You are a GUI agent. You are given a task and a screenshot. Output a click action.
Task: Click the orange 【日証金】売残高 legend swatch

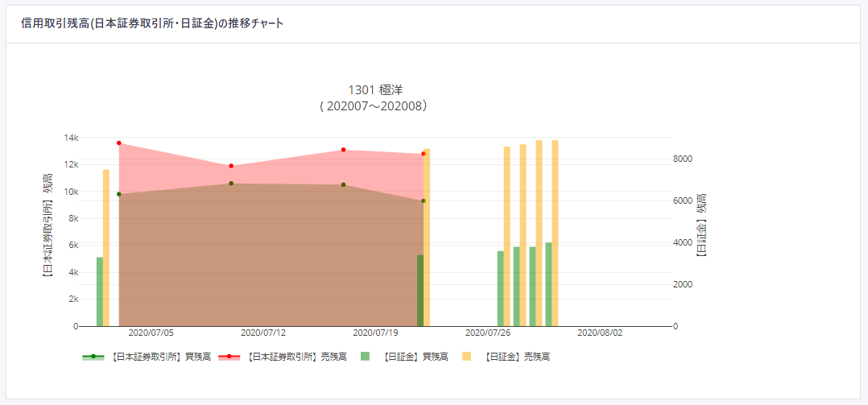(467, 356)
